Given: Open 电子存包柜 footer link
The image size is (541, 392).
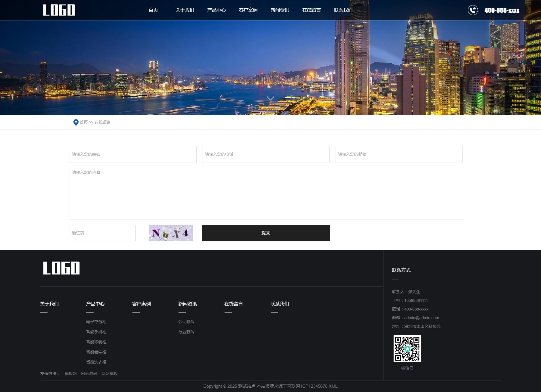Looking at the screenshot, I should point(96,322).
